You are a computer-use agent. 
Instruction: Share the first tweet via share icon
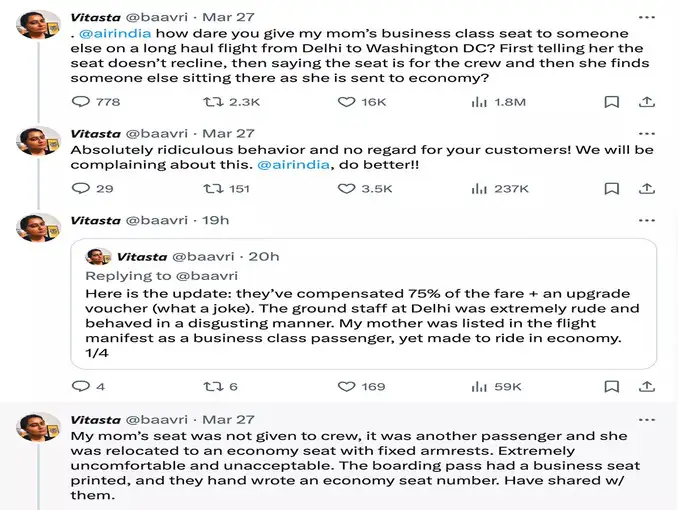[647, 101]
